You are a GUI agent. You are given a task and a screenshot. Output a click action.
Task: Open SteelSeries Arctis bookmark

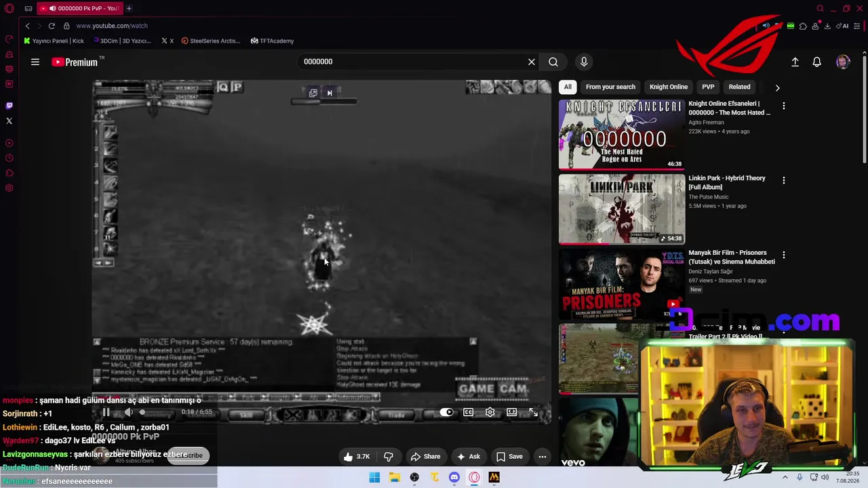pyautogui.click(x=211, y=41)
